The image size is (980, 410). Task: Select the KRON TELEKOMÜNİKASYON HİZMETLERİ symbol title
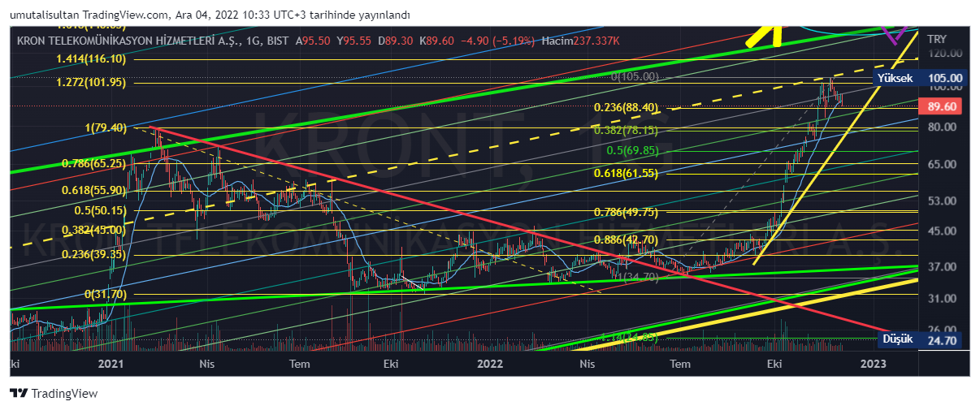(x=129, y=40)
